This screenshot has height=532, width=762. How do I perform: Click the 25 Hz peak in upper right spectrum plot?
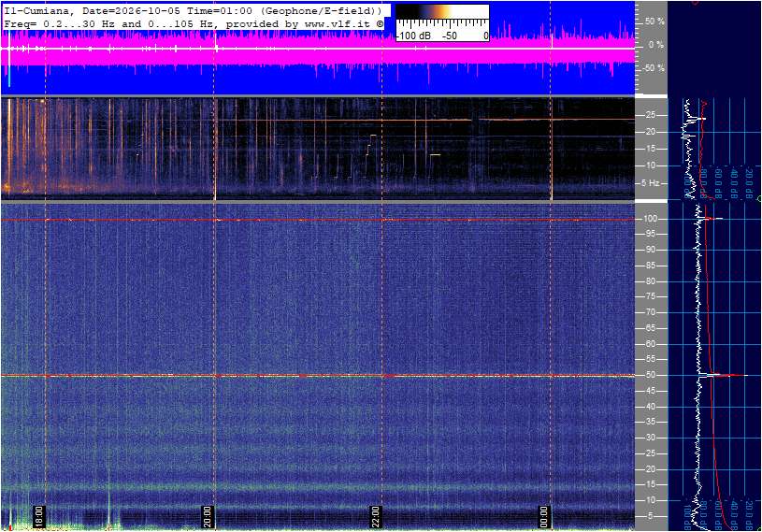pos(698,119)
